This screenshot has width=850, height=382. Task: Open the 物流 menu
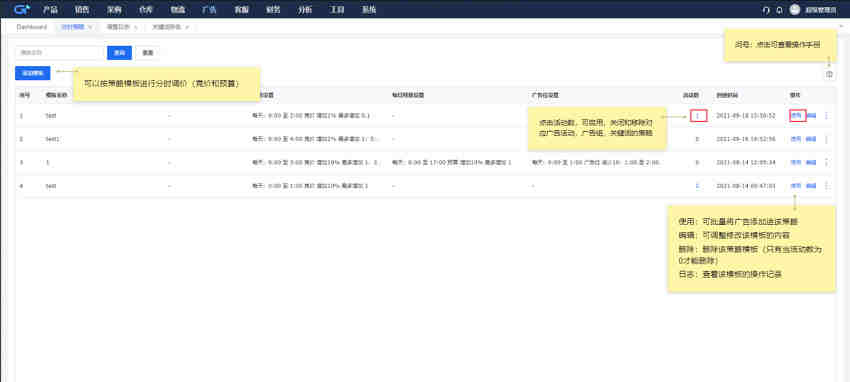pos(177,9)
